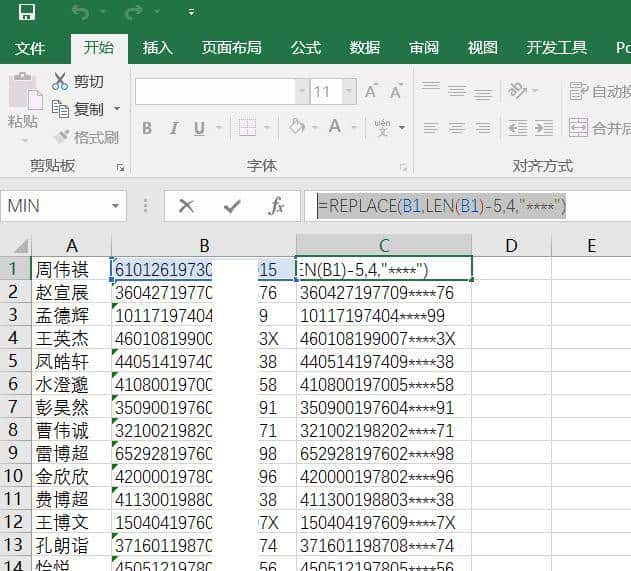Click the Save icon in quick access toolbar
This screenshot has height=571, width=631.
click(x=27, y=12)
